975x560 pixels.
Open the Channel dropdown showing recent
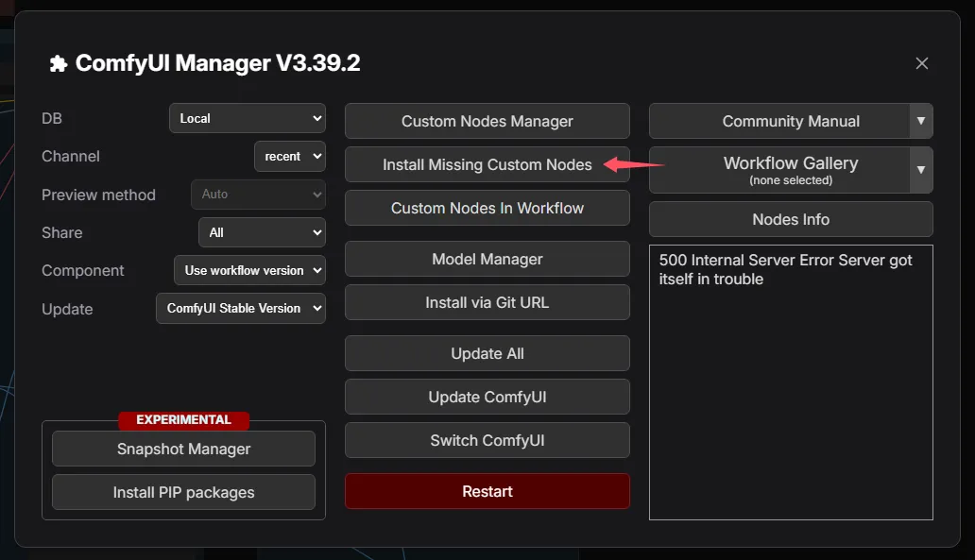[x=290, y=156]
